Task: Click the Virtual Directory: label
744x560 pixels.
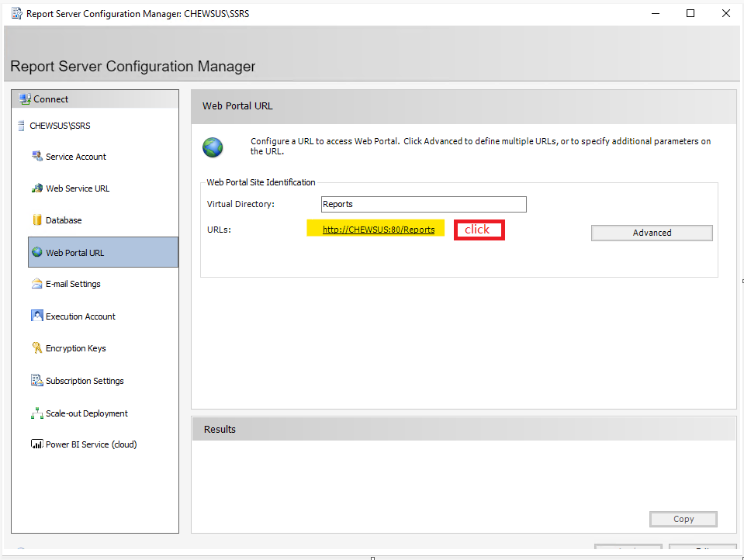Action: [x=241, y=204]
